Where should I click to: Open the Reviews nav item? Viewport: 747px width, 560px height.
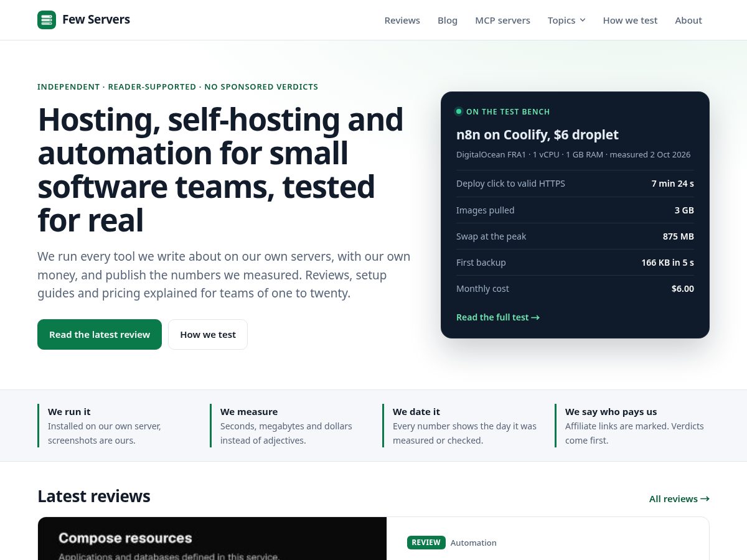(402, 21)
